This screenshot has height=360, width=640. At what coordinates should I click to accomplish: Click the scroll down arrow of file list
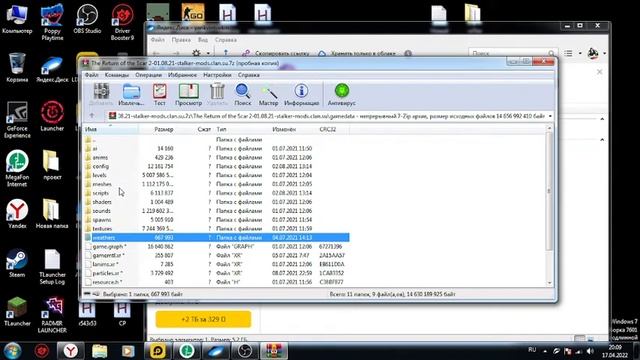click(x=549, y=283)
